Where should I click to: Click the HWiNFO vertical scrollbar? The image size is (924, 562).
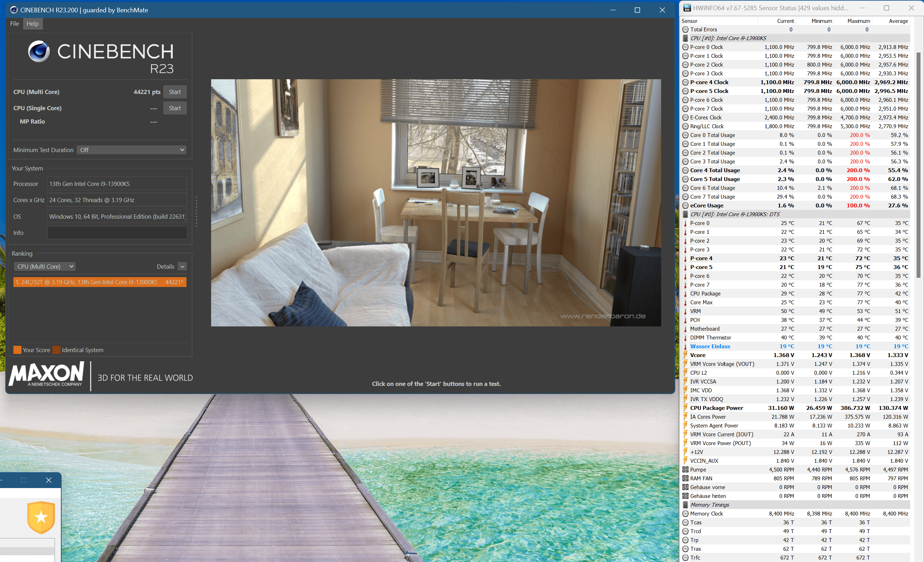[x=918, y=165]
